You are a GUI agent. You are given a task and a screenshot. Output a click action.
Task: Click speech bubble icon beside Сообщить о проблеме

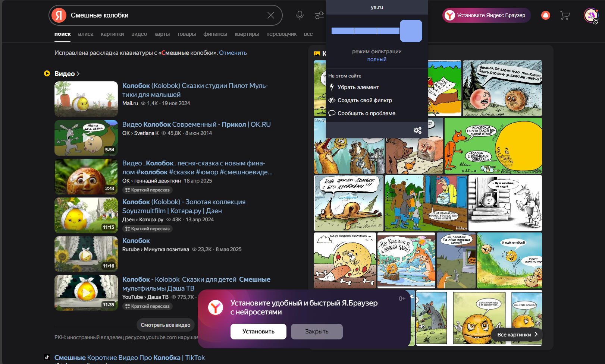pos(332,113)
